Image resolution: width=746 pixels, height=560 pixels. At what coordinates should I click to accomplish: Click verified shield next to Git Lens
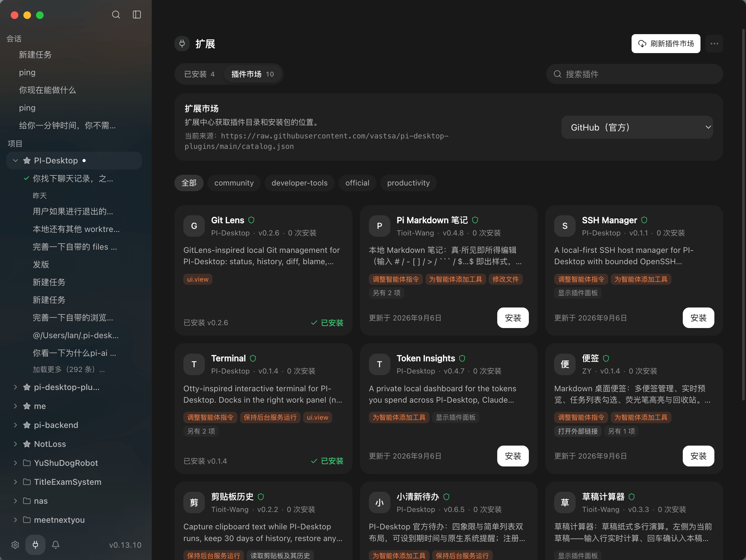point(251,220)
